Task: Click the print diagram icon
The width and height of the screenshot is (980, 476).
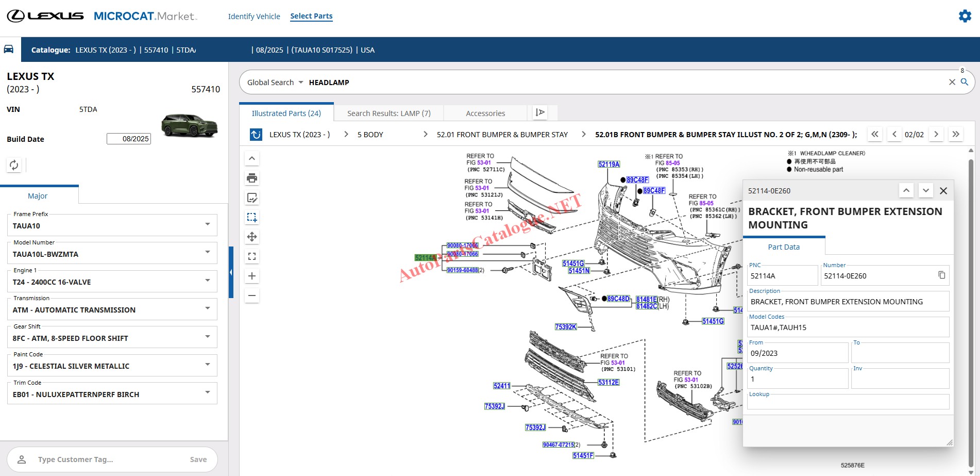Action: pyautogui.click(x=252, y=178)
